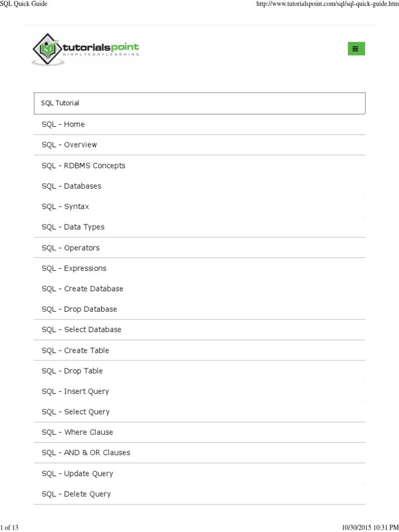399x532 pixels.
Task: Select SQL - Databases entry
Action: click(x=72, y=186)
